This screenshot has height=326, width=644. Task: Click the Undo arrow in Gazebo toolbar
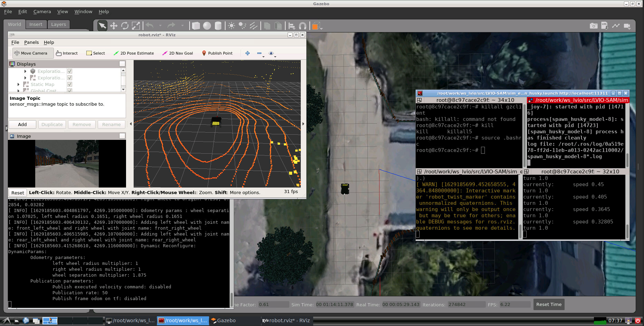150,26
